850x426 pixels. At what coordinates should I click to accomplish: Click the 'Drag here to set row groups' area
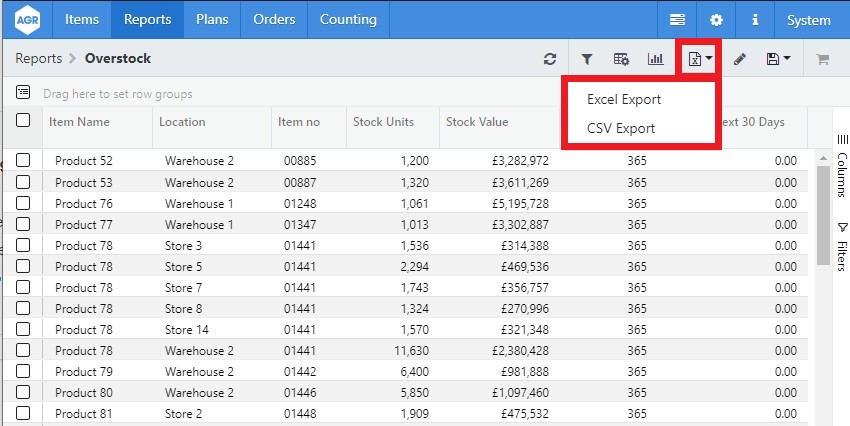coord(118,94)
